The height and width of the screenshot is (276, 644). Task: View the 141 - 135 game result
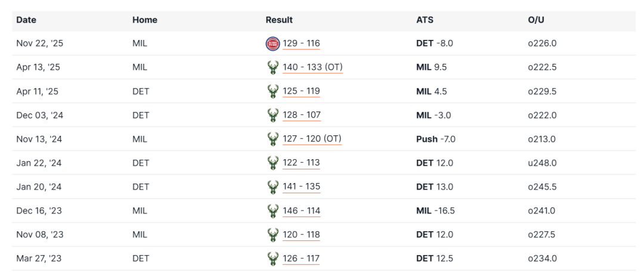[301, 187]
